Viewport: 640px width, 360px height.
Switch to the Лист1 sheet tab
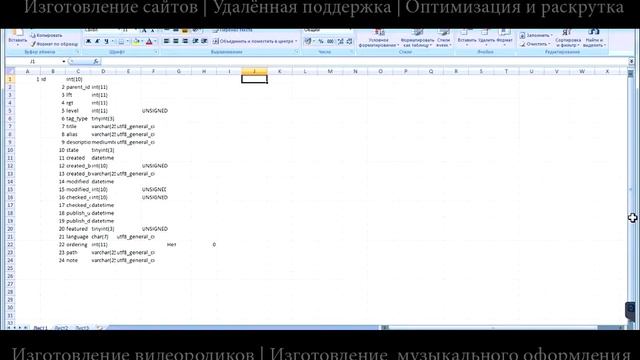[40, 328]
